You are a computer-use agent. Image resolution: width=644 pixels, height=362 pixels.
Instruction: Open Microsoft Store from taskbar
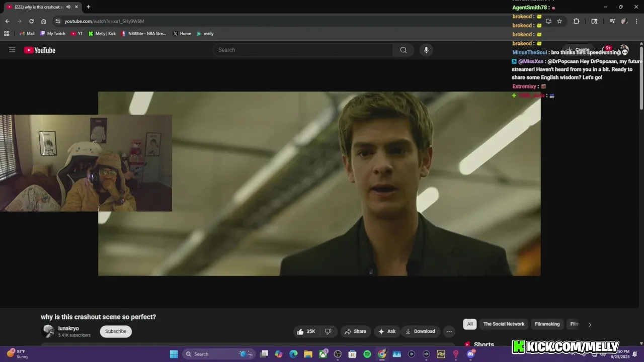point(352,354)
